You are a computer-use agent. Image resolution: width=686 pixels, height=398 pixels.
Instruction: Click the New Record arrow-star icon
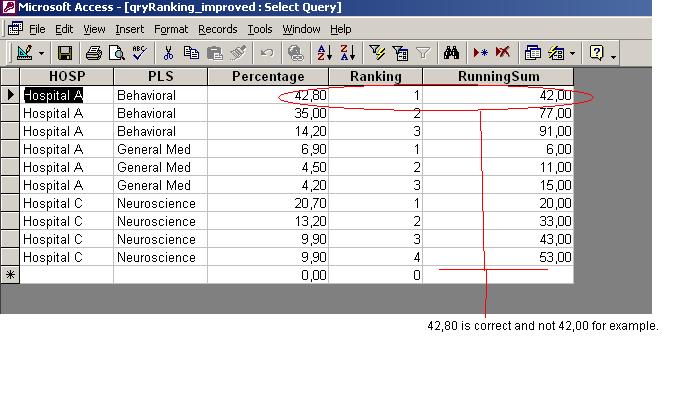(x=480, y=53)
